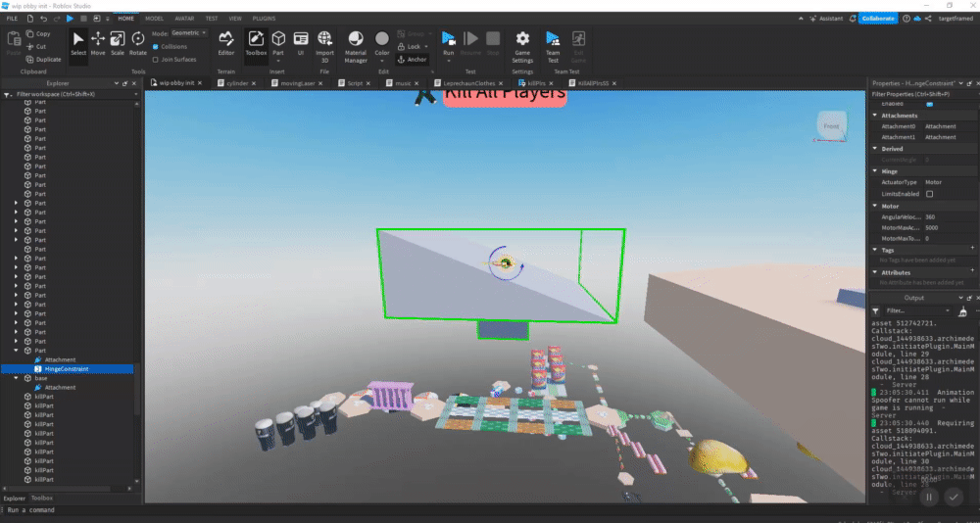Viewport: 980px width, 523px height.
Task: Open Game Settings
Action: [x=522, y=47]
